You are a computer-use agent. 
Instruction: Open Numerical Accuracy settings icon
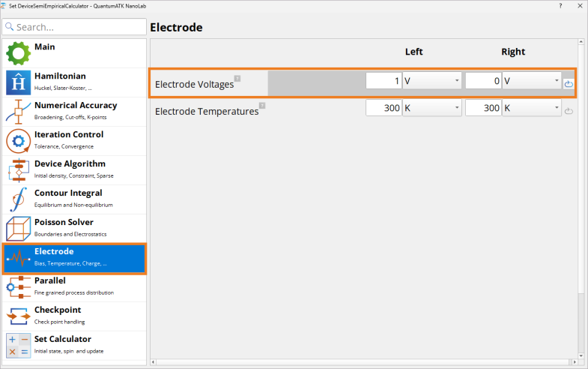pos(18,112)
